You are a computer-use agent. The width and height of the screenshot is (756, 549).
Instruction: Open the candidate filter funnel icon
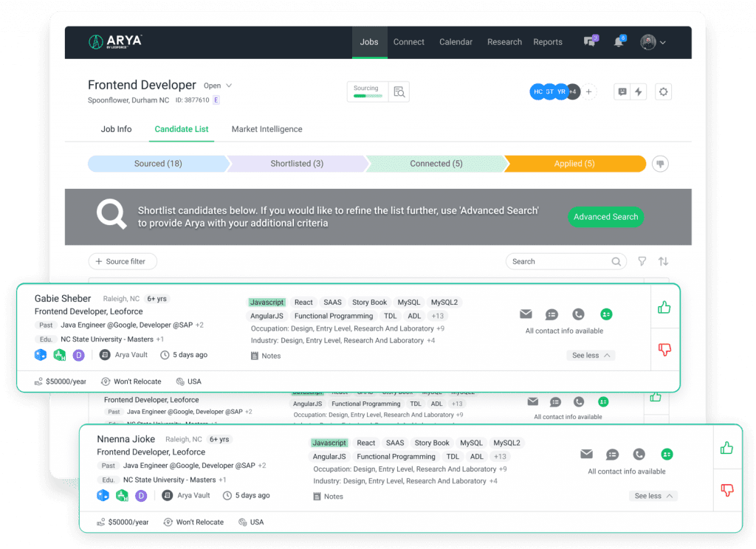click(x=642, y=261)
